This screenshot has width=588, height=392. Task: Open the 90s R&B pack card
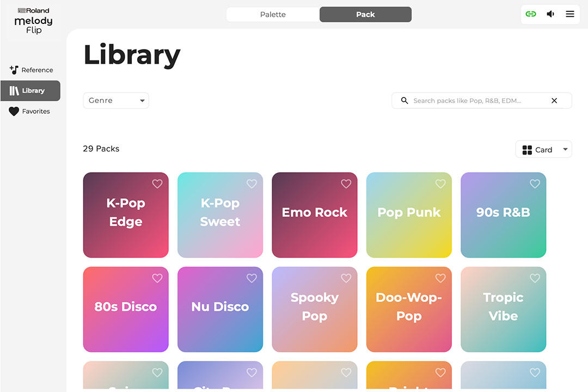click(x=503, y=215)
